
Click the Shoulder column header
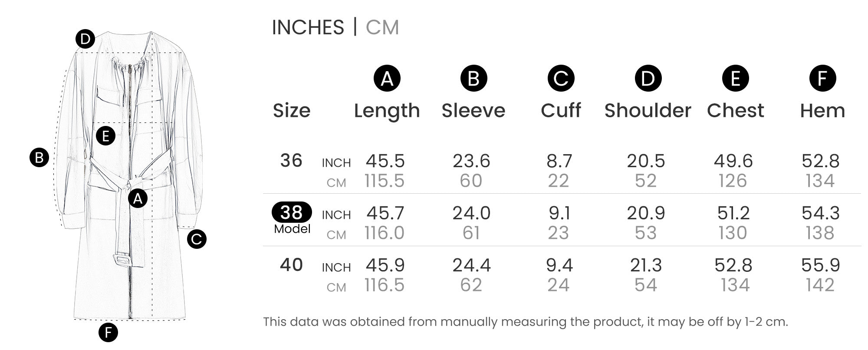(x=648, y=111)
